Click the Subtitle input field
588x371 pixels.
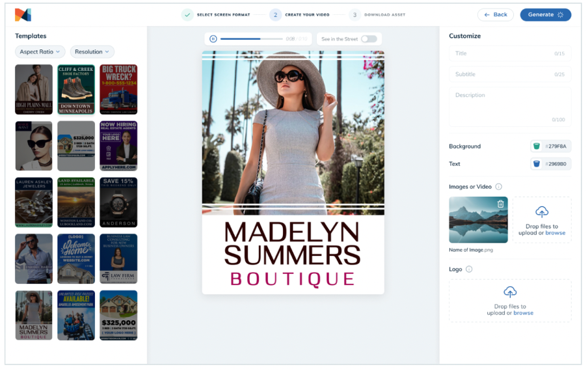pos(510,74)
